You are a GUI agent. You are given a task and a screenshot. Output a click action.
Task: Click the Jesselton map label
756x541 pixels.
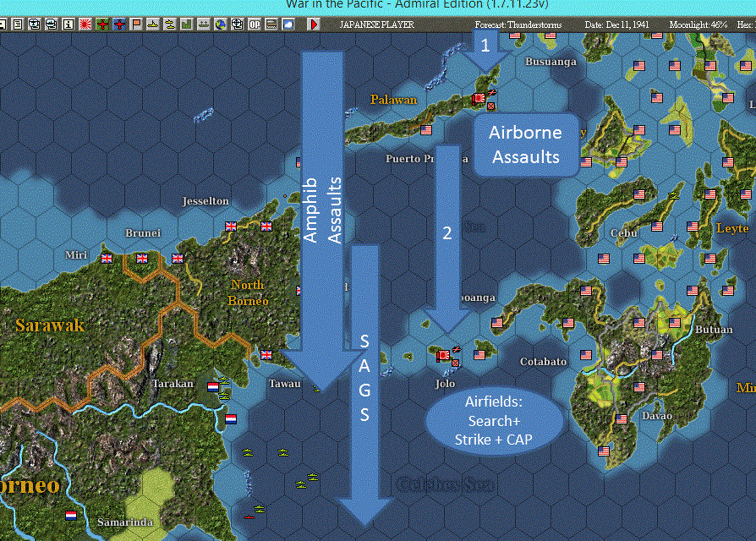click(x=205, y=201)
